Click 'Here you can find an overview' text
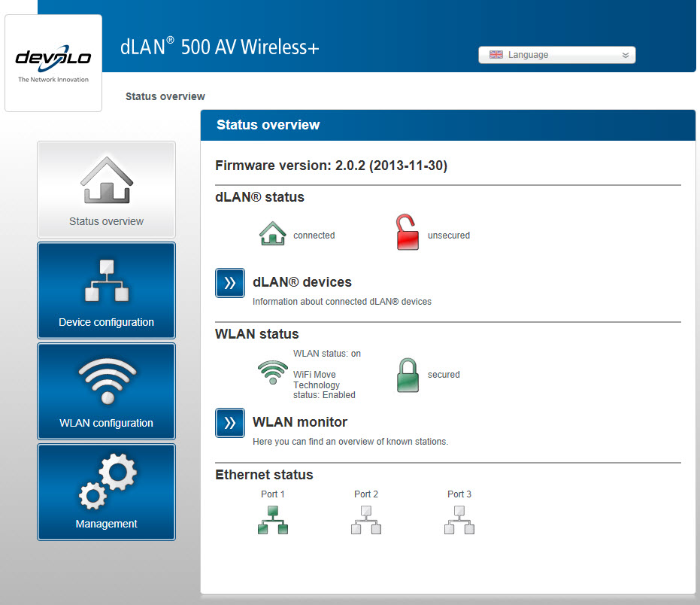 [x=350, y=442]
